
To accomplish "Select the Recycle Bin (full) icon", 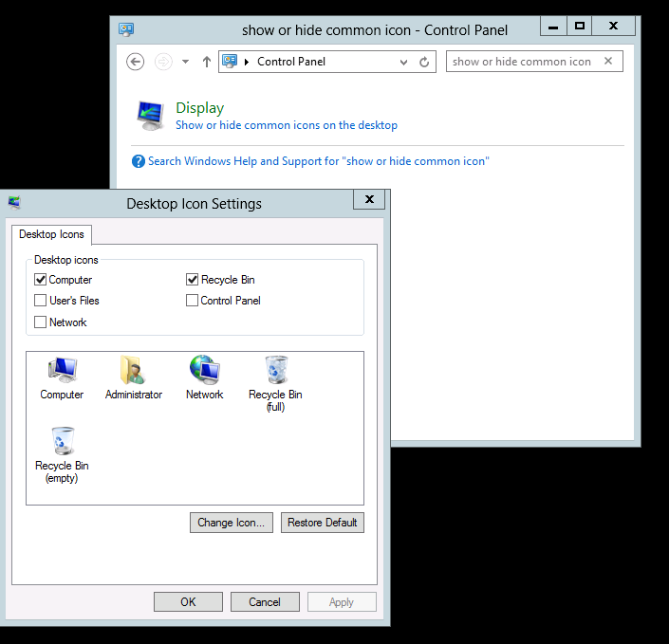I will (275, 369).
